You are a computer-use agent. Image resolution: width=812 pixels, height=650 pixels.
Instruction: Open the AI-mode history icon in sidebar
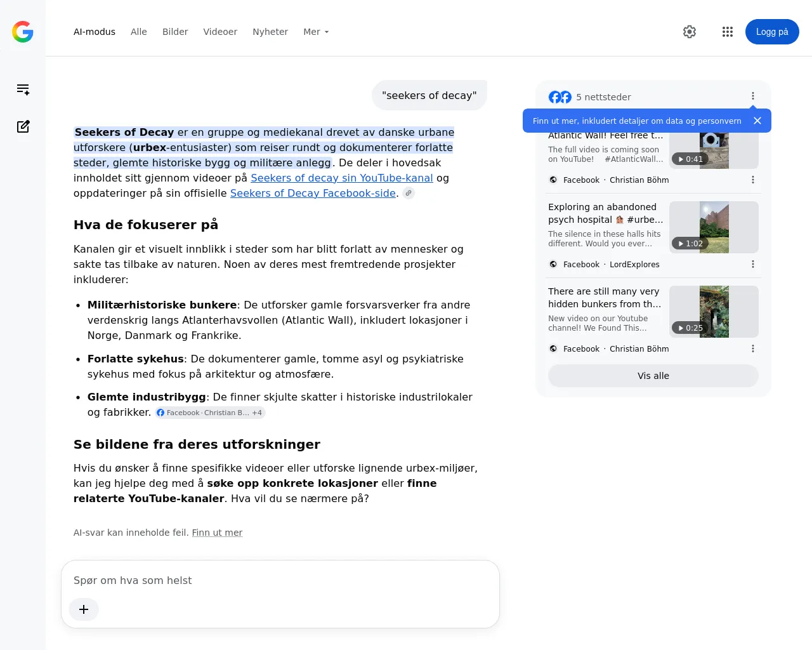(23, 90)
